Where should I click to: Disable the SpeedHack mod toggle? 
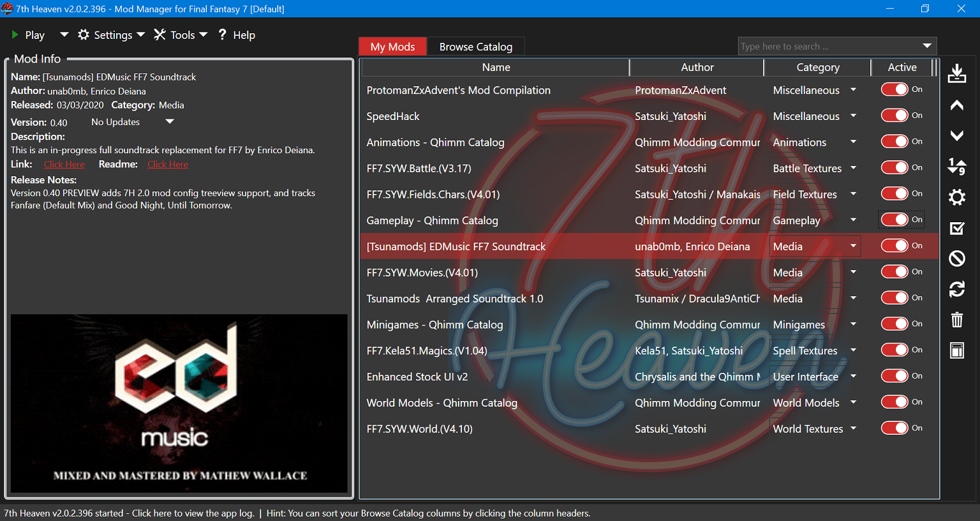pyautogui.click(x=895, y=116)
